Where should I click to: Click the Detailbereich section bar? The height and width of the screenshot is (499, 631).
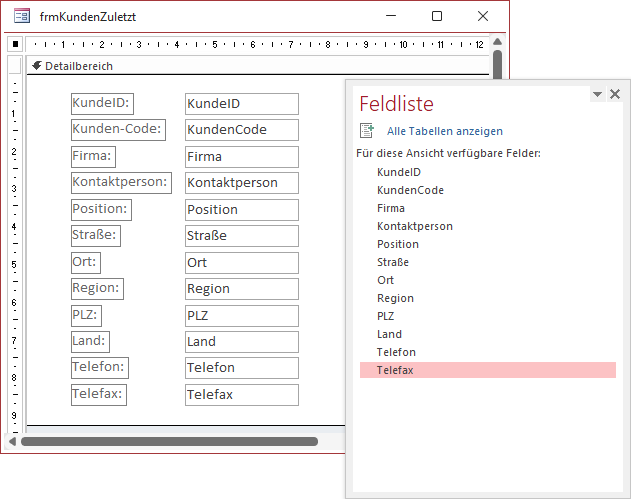[258, 66]
